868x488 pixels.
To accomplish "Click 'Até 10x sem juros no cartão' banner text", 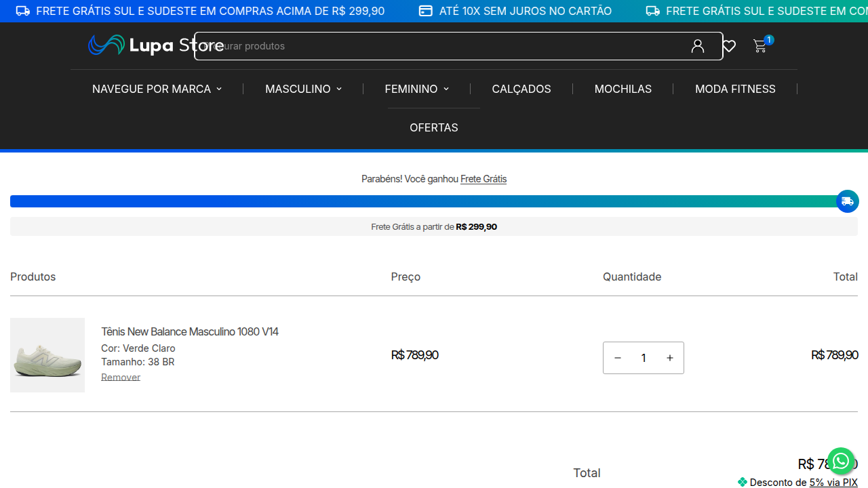I will coord(525,11).
